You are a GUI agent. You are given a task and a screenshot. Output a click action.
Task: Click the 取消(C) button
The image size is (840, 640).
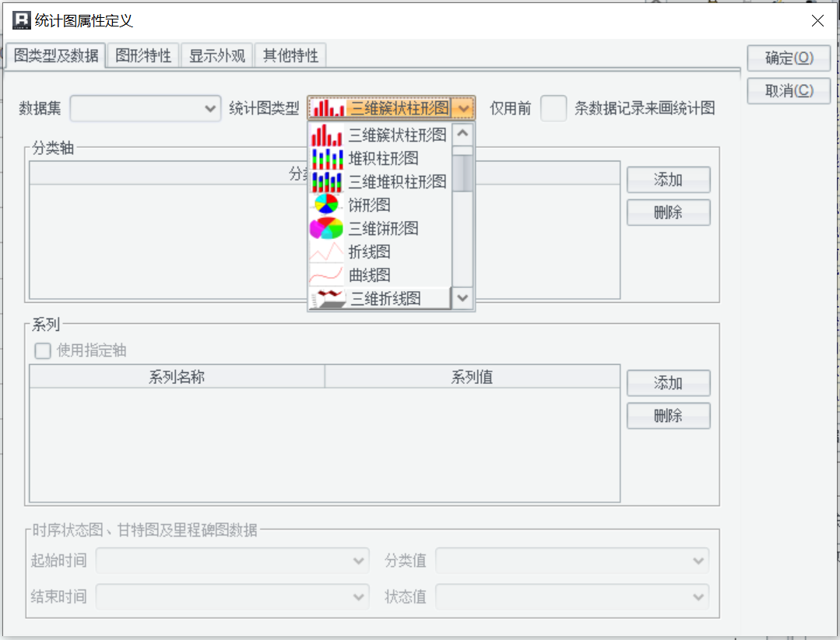click(x=789, y=90)
